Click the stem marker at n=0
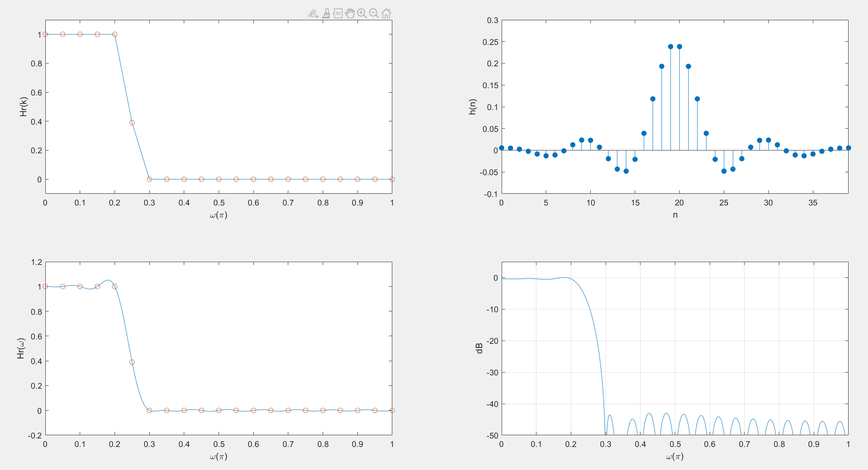868x470 pixels. [502, 148]
